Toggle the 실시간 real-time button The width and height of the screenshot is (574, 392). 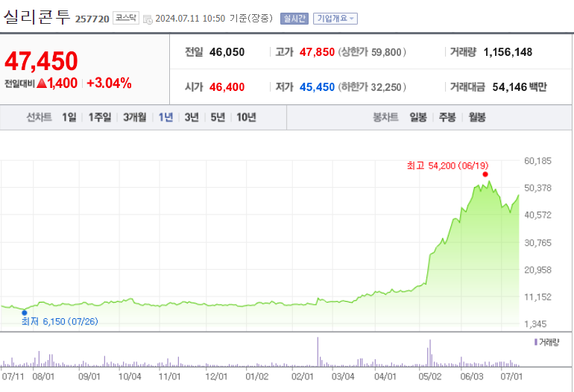(294, 19)
